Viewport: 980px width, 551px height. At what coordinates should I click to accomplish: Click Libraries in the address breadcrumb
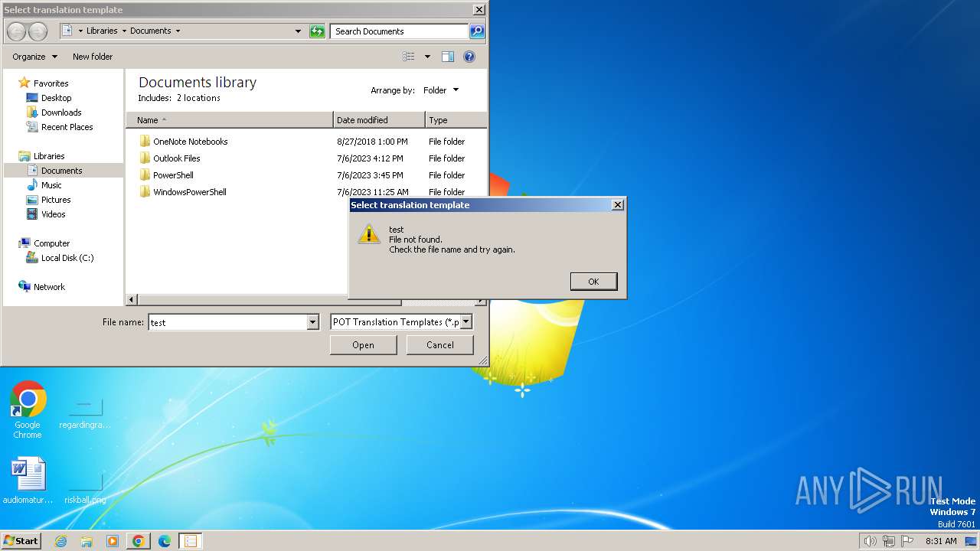102,31
